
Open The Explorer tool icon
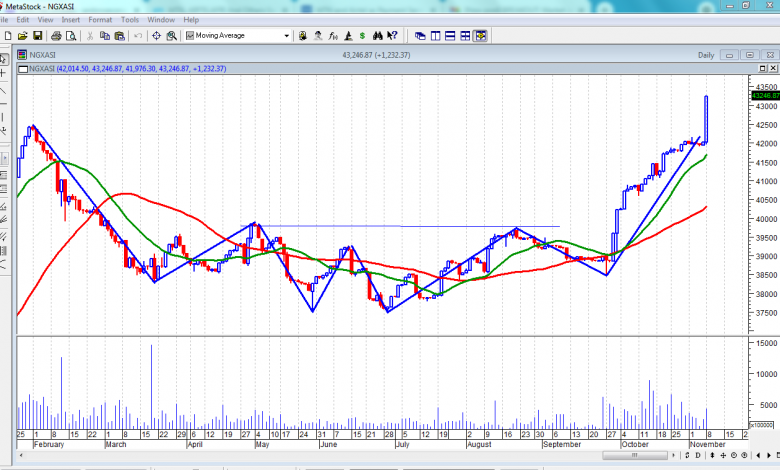pyautogui.click(x=302, y=36)
